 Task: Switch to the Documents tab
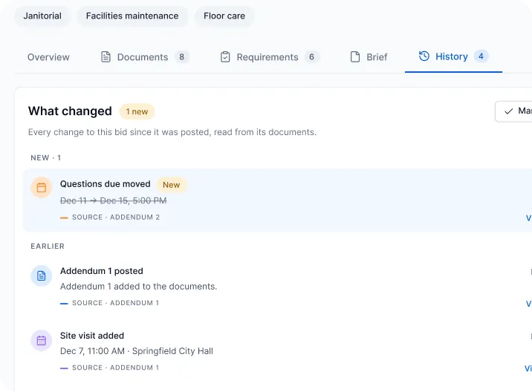145,57
